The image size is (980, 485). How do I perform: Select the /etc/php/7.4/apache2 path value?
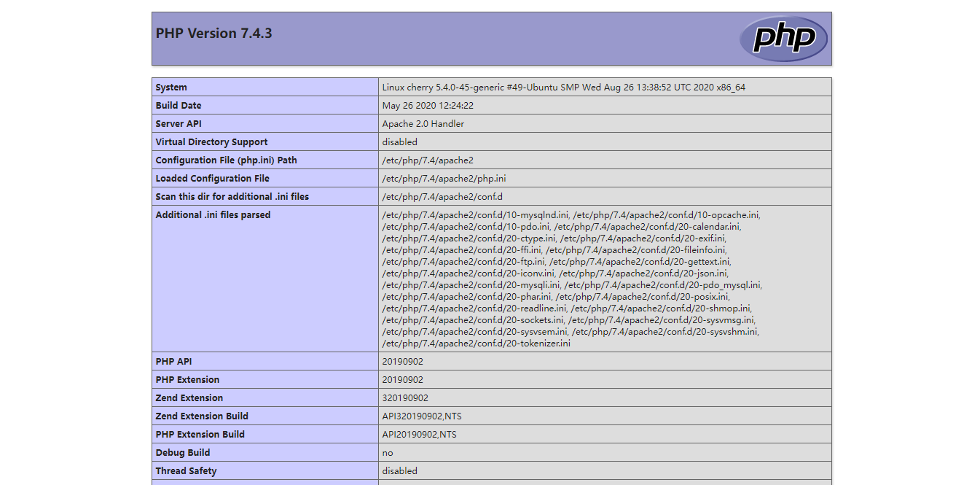click(428, 160)
